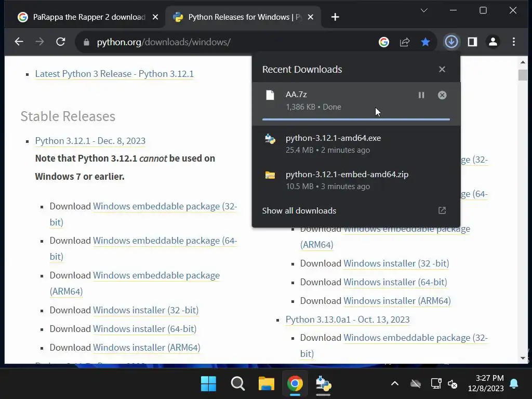Open left column Windows installer (32 -bit)
Image resolution: width=532 pixels, height=399 pixels.
[145, 310]
